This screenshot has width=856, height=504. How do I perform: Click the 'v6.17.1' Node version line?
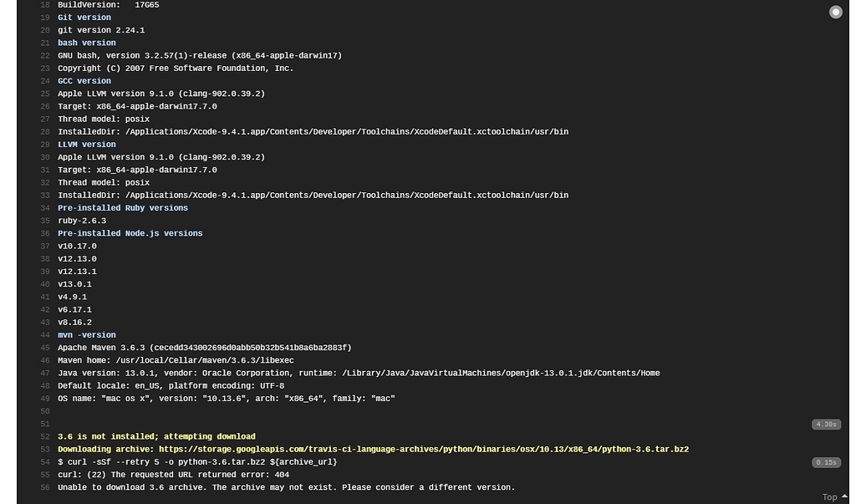click(x=74, y=309)
